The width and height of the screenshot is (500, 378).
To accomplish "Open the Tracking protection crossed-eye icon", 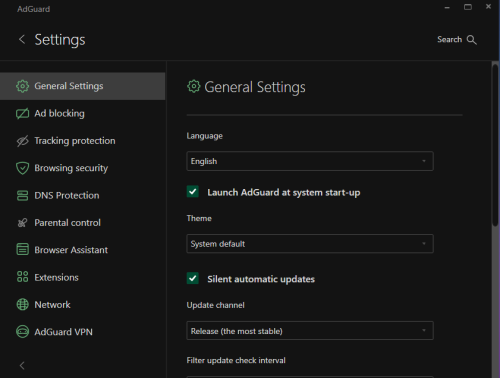I will click(x=22, y=141).
